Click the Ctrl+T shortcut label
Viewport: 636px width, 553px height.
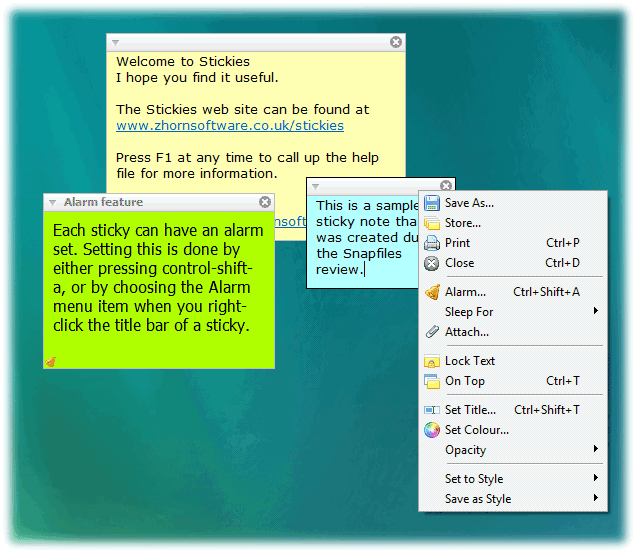coord(563,381)
